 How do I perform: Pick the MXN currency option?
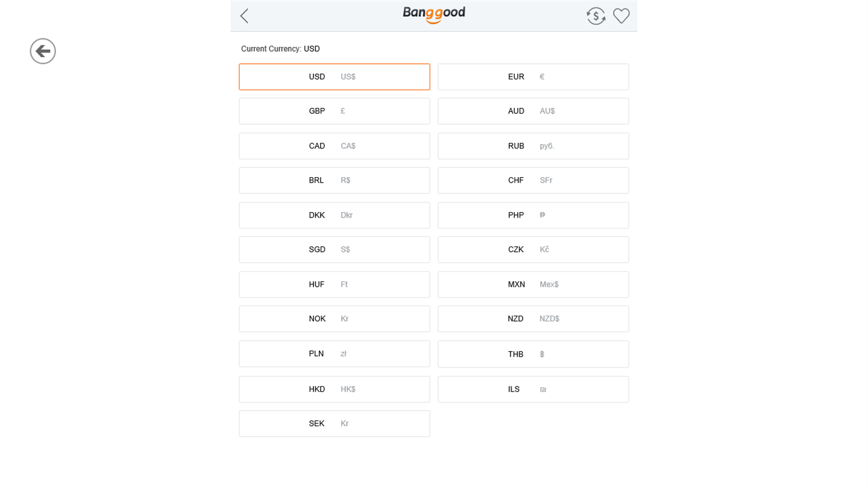533,285
